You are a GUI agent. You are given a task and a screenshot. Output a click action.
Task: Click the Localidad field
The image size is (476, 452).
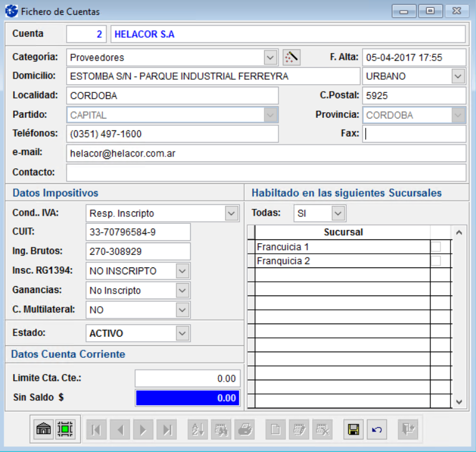[x=173, y=95]
